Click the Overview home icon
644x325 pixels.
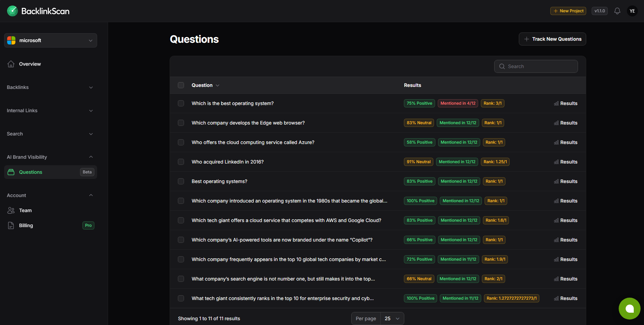point(11,64)
